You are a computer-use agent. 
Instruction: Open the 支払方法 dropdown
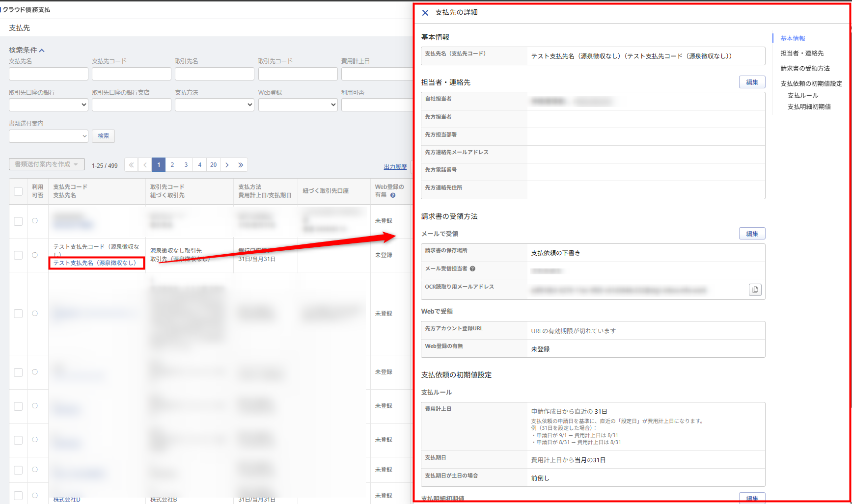click(214, 105)
